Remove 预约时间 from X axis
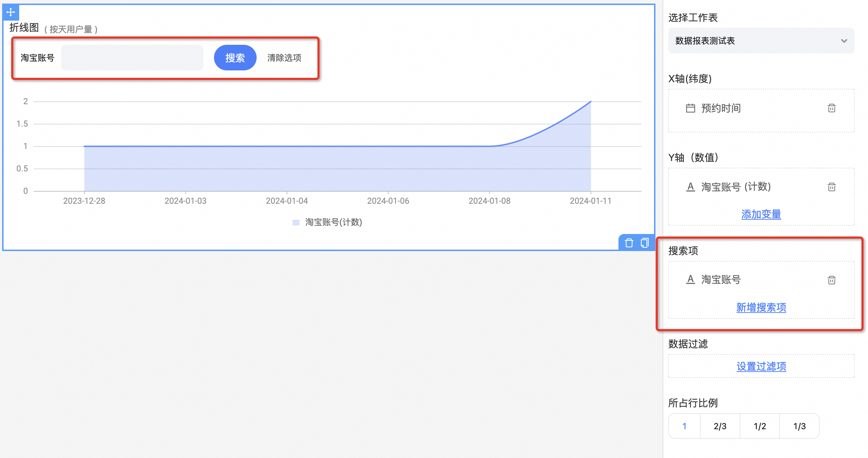Image resolution: width=868 pixels, height=458 pixels. coord(831,108)
